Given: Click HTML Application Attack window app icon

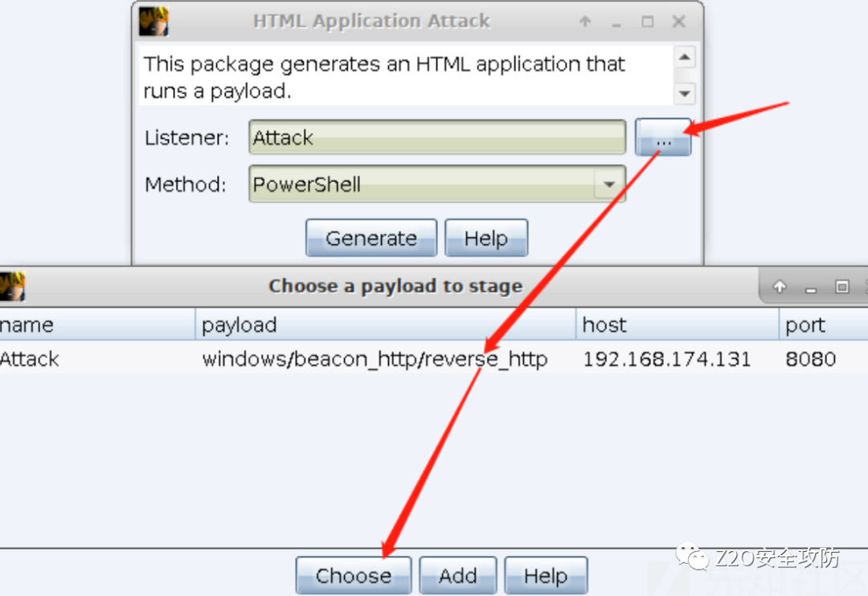Looking at the screenshot, I should [x=154, y=21].
